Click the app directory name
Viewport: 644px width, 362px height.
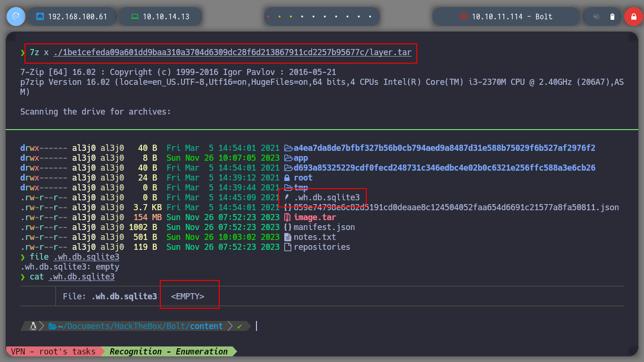(x=301, y=158)
